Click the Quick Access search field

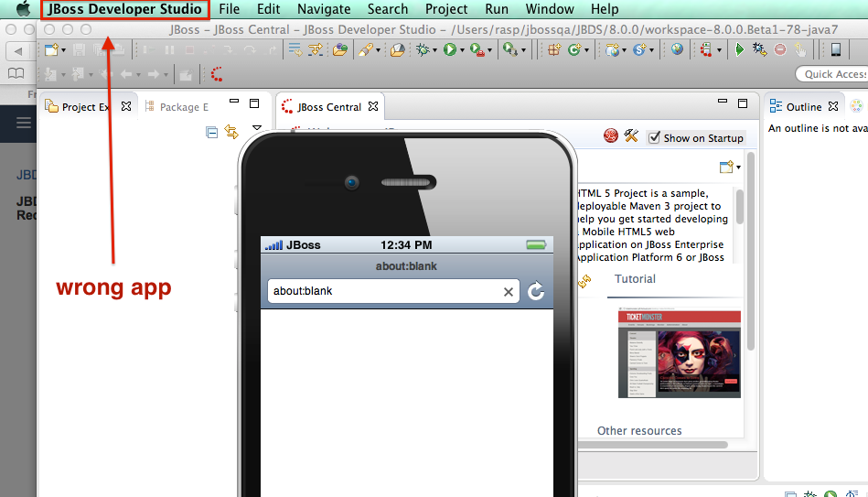point(831,74)
